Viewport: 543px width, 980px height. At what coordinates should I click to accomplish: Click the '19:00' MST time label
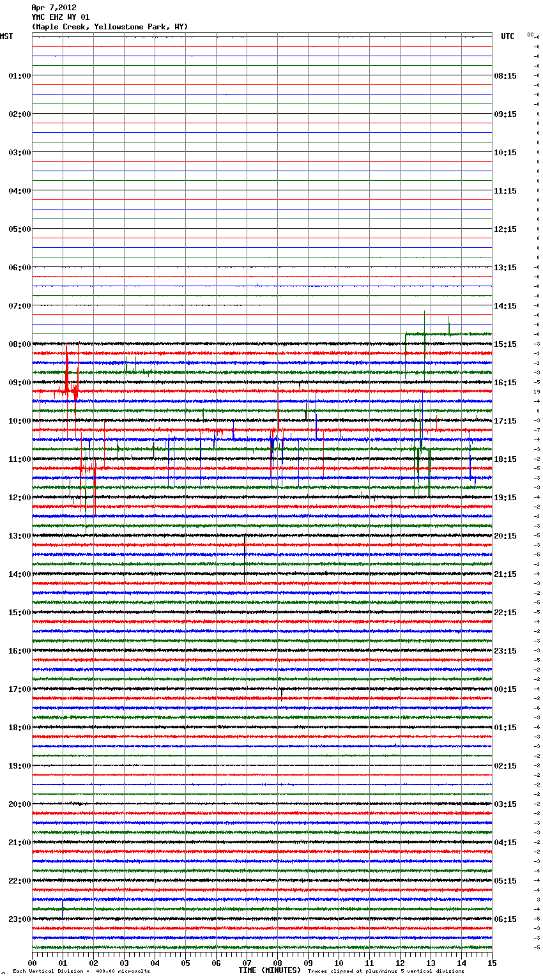[x=20, y=766]
